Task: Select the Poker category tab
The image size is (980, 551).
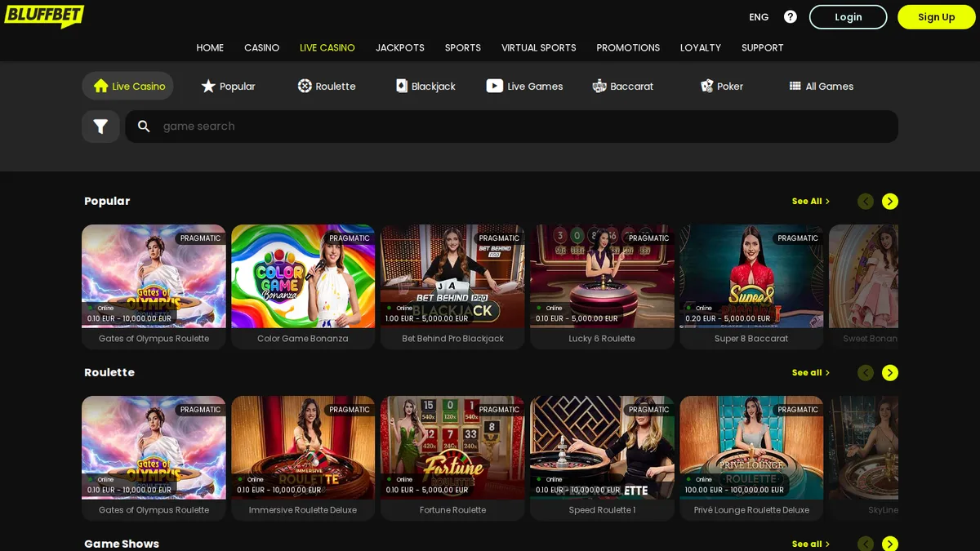Action: pos(722,86)
